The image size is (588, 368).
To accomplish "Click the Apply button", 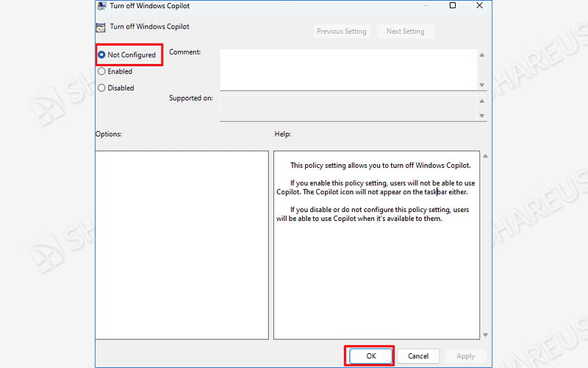I will pos(466,356).
